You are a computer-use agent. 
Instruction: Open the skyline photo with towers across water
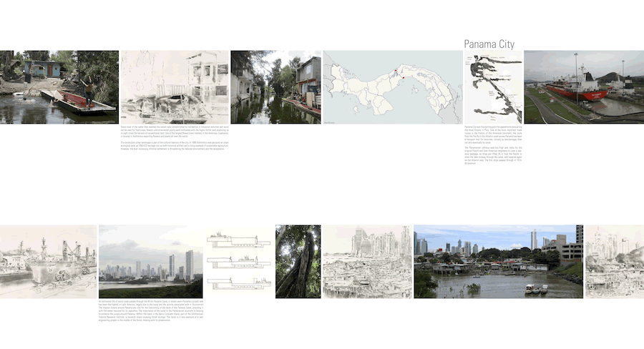point(150,262)
